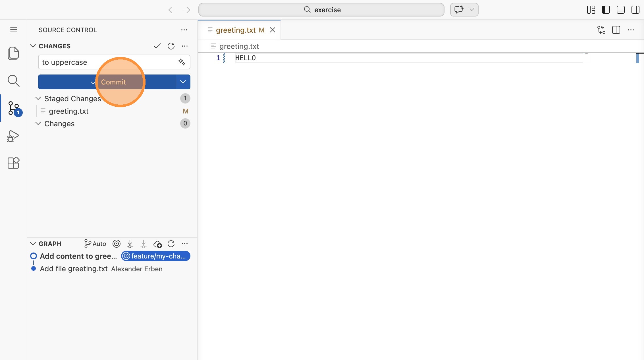Toggle the secondary side bar visibility
644x360 pixels.
[x=635, y=10]
